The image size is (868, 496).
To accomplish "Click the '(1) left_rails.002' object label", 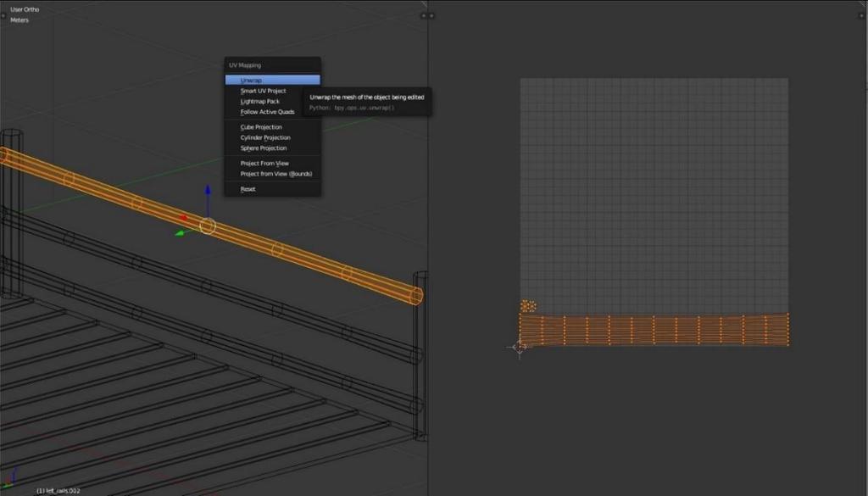I will pyautogui.click(x=58, y=491).
